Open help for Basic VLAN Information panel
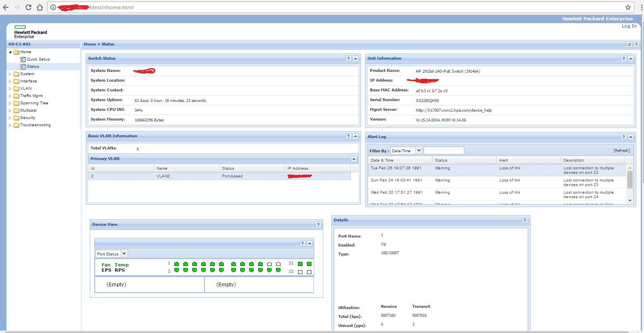Viewport: 644px width, 333px height. point(348,136)
